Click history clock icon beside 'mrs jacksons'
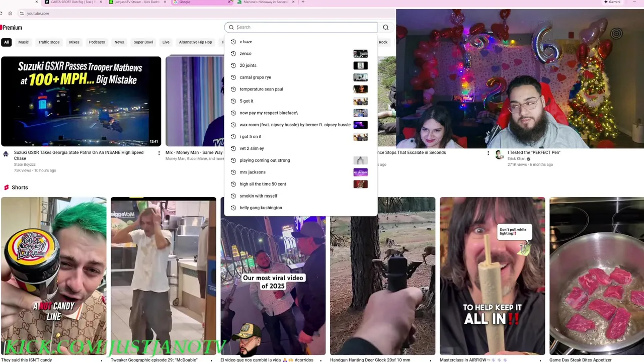Screen dimensions: 644x362 233,172
